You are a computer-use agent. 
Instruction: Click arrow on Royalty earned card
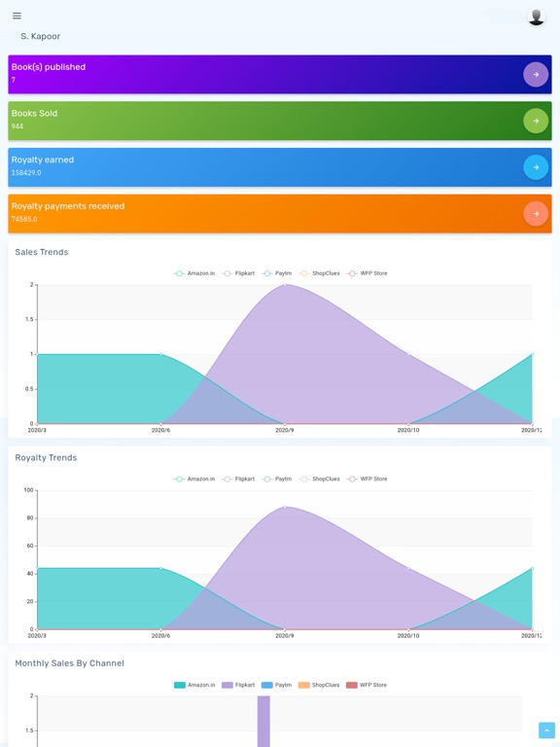coord(536,167)
